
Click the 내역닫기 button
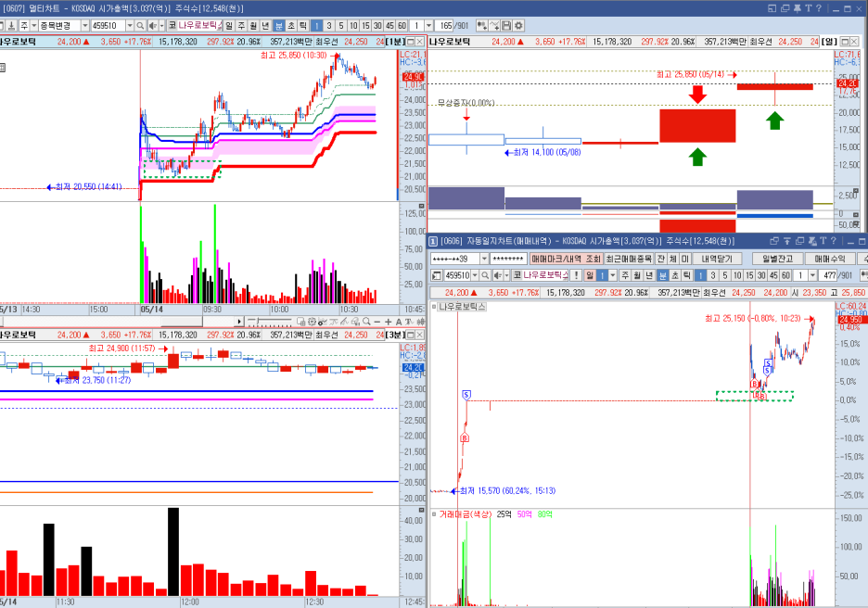tap(717, 259)
